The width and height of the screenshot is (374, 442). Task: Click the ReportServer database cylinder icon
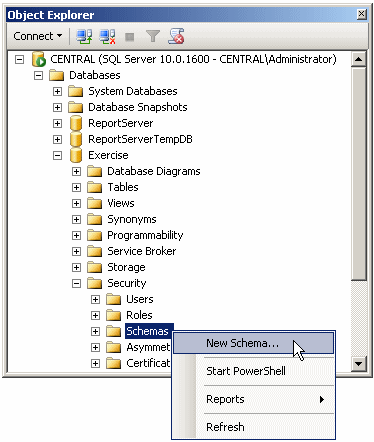[76, 123]
